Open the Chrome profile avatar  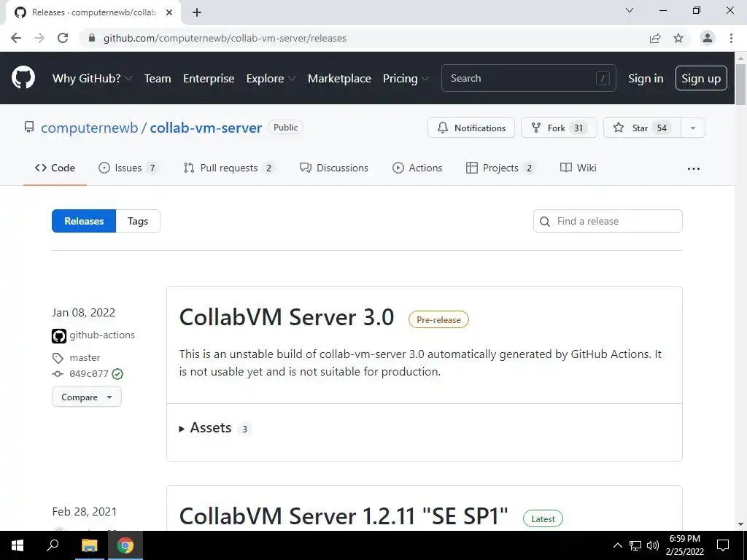point(708,38)
